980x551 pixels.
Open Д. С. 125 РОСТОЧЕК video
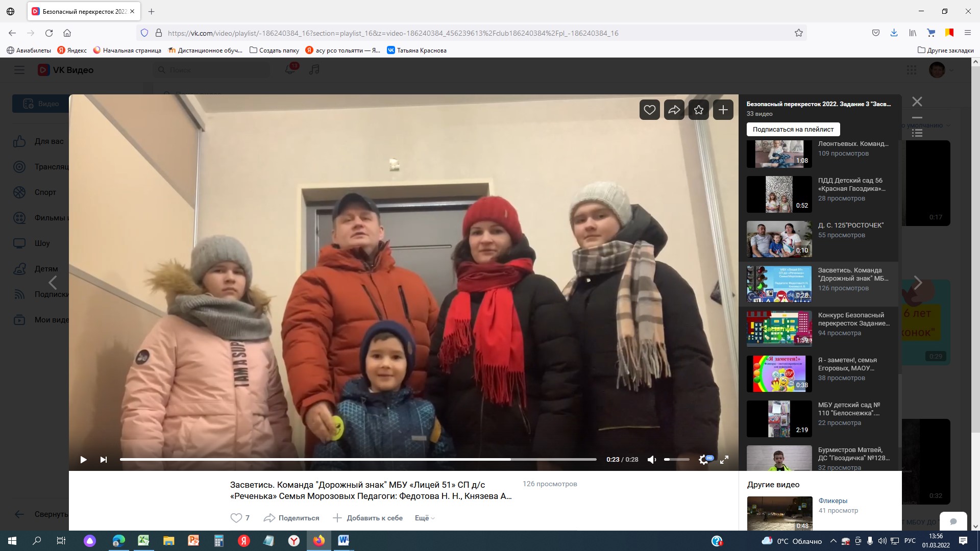tap(819, 239)
